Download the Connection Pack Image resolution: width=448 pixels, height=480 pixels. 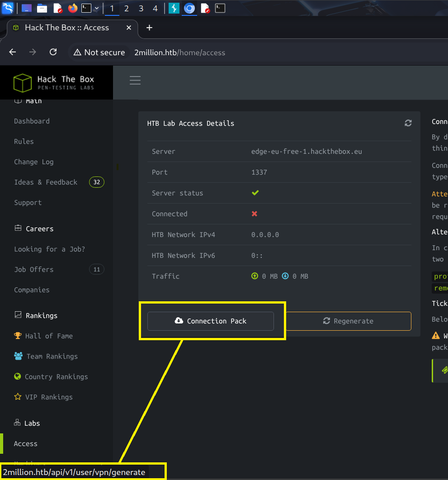(211, 321)
